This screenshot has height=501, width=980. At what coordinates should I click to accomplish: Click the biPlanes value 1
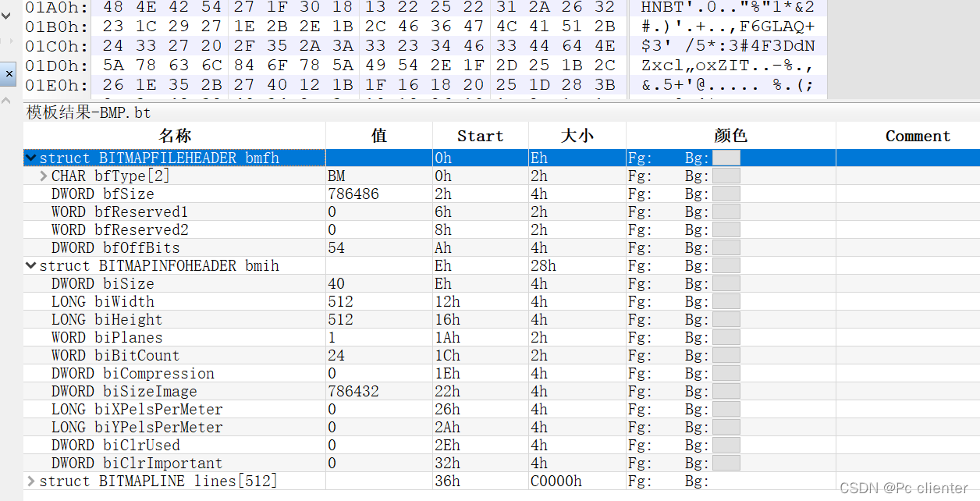point(332,337)
